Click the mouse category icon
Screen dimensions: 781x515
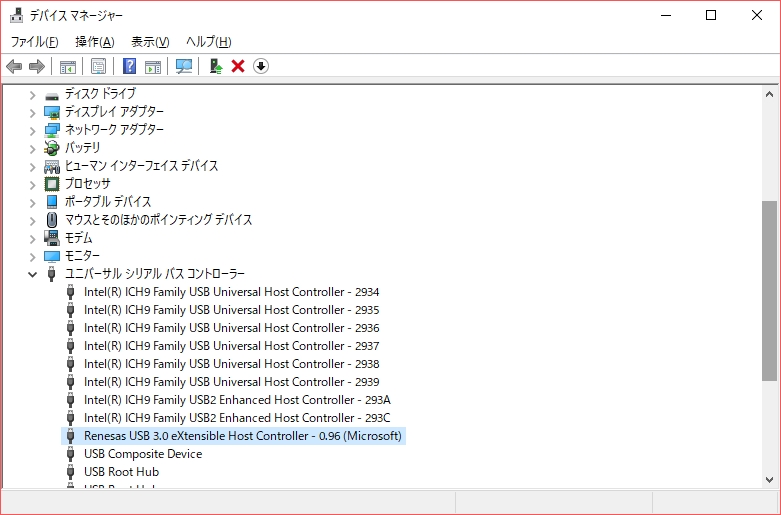[52, 220]
